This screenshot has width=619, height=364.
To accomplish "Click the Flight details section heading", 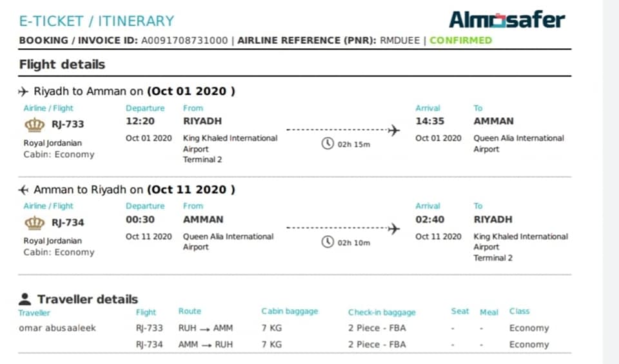I will (x=62, y=64).
